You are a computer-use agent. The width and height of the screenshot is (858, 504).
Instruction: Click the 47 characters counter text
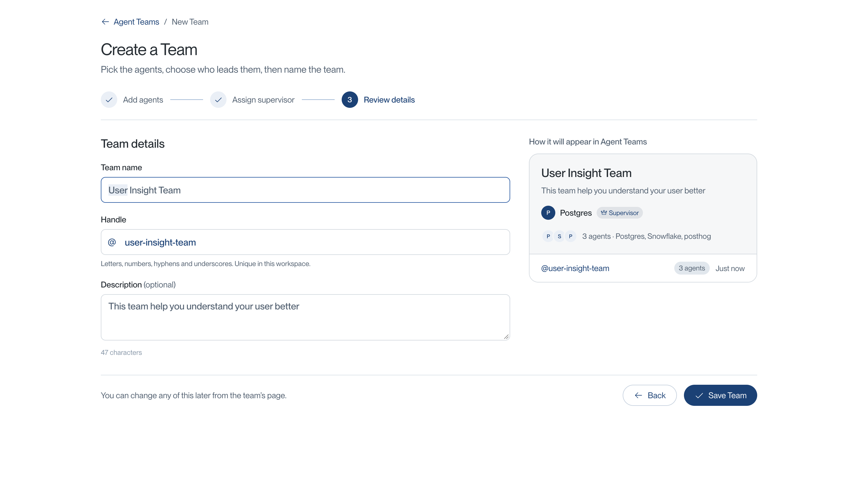pos(121,353)
